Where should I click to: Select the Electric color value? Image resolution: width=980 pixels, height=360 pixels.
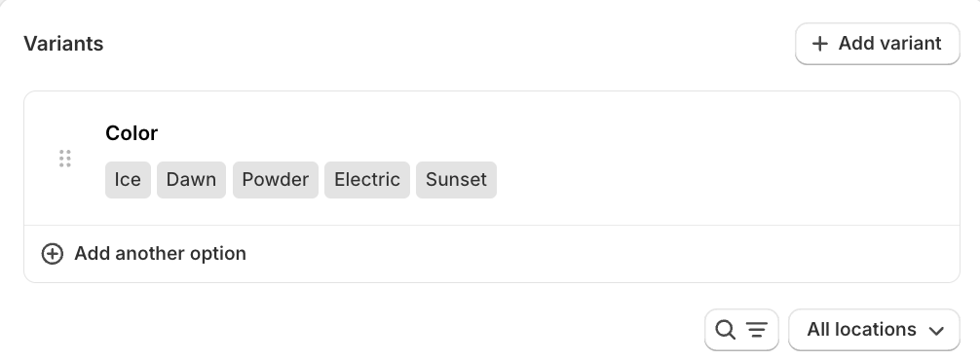367,180
